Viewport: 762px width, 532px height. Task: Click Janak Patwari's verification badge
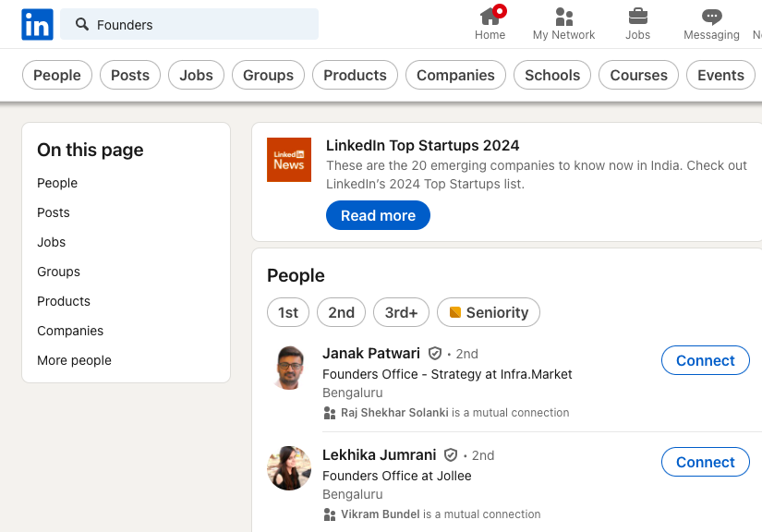pos(435,354)
